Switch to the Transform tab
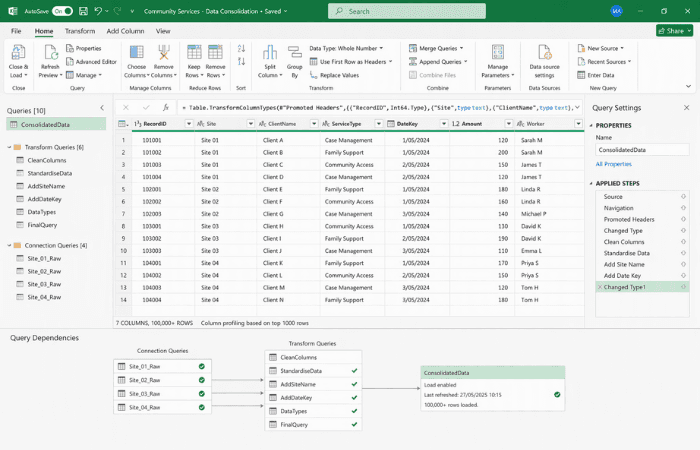Viewport: 700px width, 450px height. 80,31
